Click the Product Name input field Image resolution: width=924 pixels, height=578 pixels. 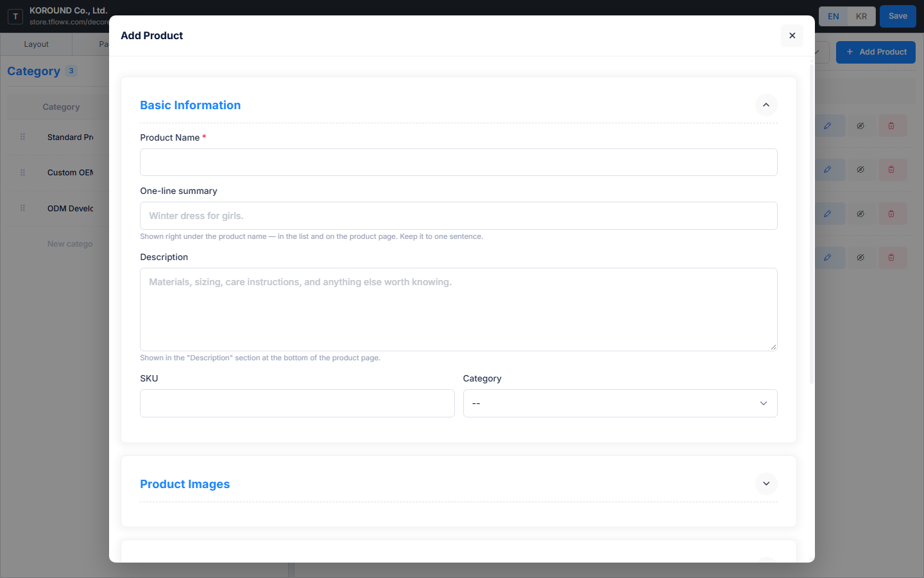(459, 162)
